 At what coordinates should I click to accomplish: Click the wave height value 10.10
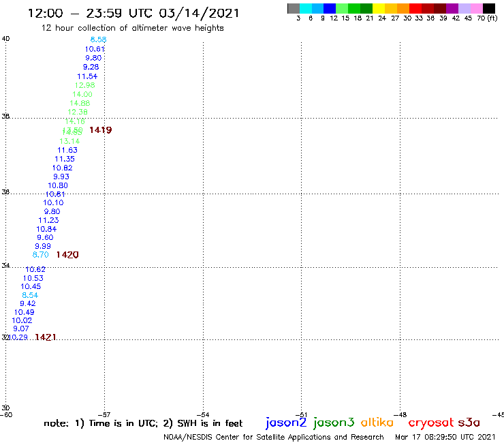tap(53, 202)
